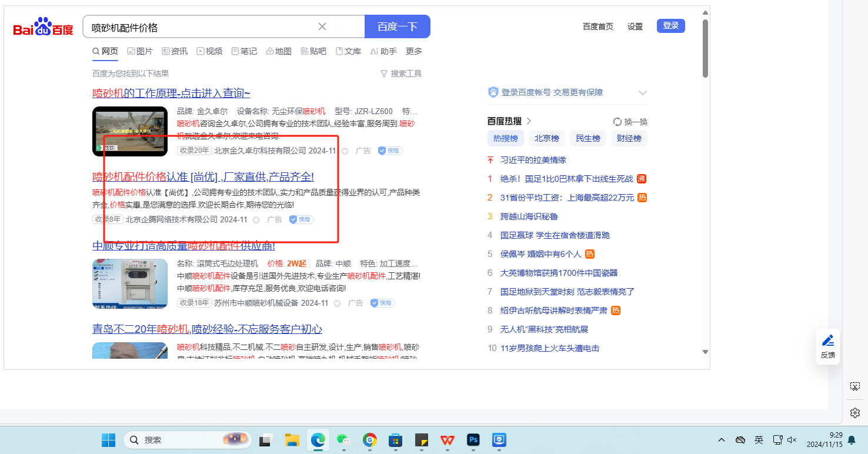Clear the search box with the X icon
The image size is (868, 454).
[x=322, y=26]
